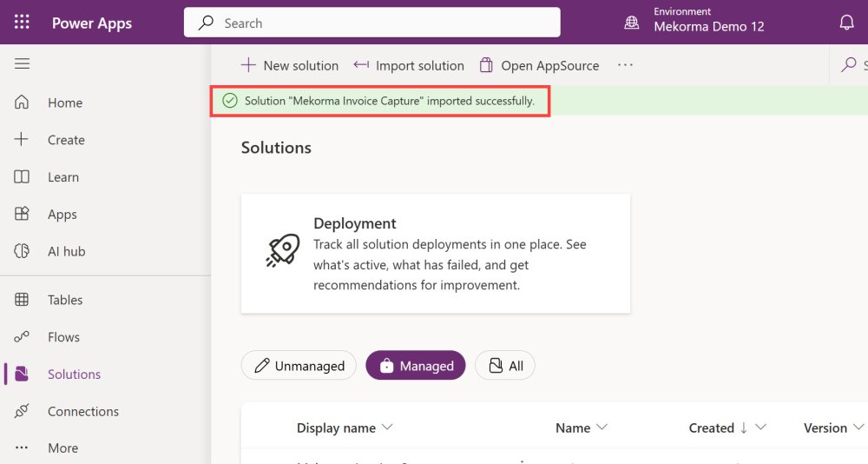Click the Deployment rocket icon

(x=283, y=251)
